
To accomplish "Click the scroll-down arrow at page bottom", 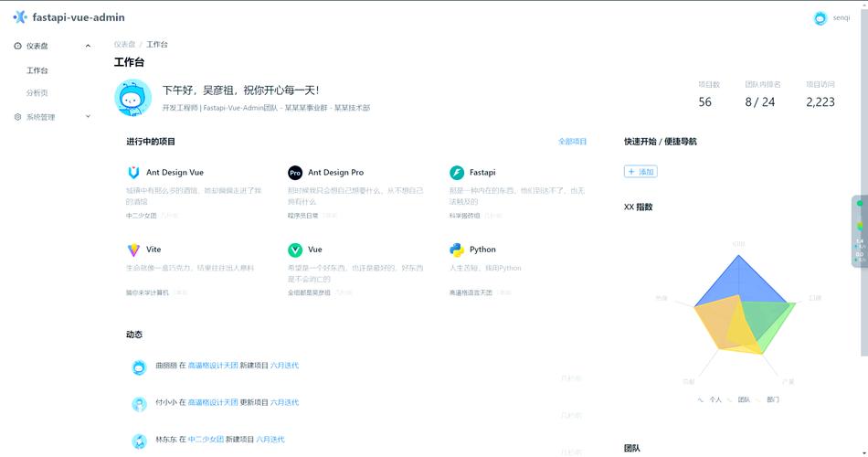I will click(x=864, y=452).
